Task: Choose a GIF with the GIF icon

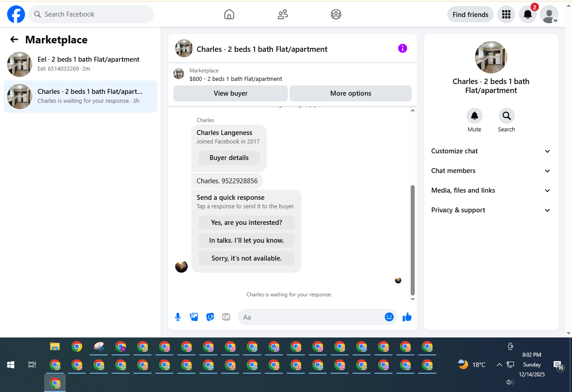Action: (226, 317)
